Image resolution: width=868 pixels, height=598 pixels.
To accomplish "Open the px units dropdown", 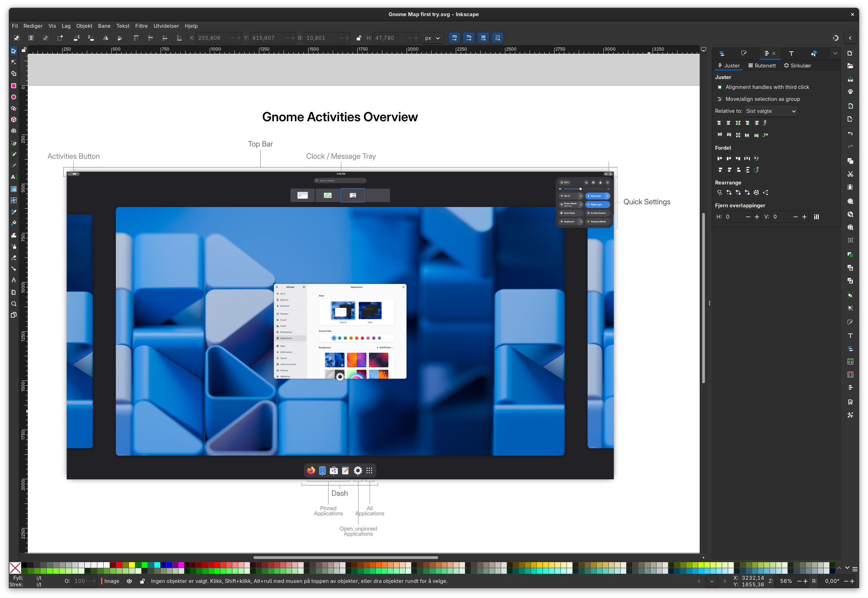I will pos(432,38).
